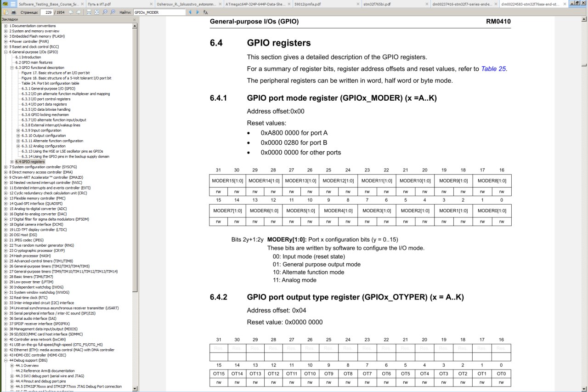Go to previous page with the left arrow
The height and width of the screenshot is (392, 588).
click(x=71, y=12)
